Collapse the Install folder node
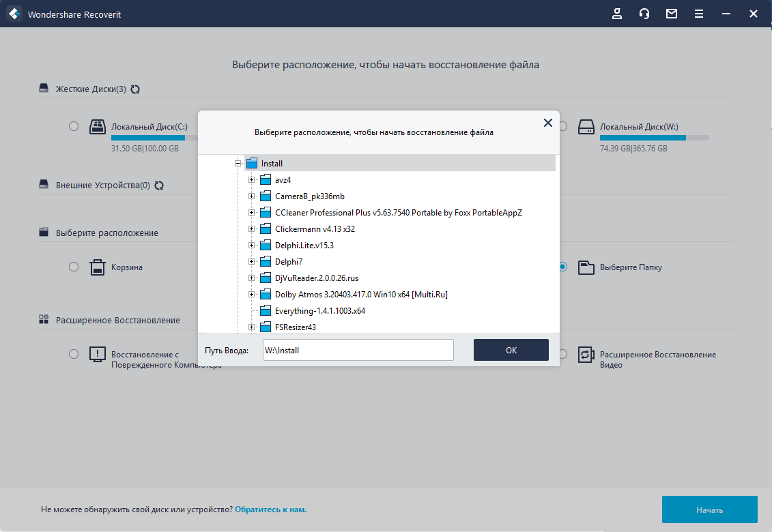Image resolution: width=772 pixels, height=532 pixels. click(238, 164)
